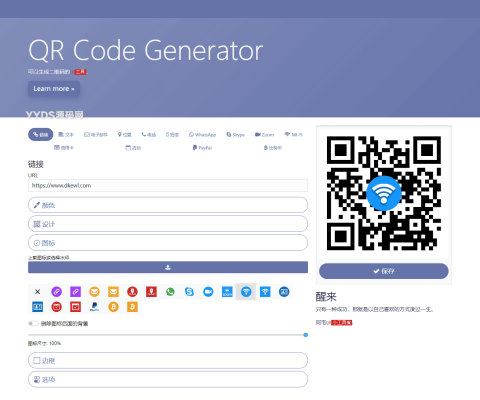Choose the square red location pin icon
The image size is (480, 400).
click(151, 292)
